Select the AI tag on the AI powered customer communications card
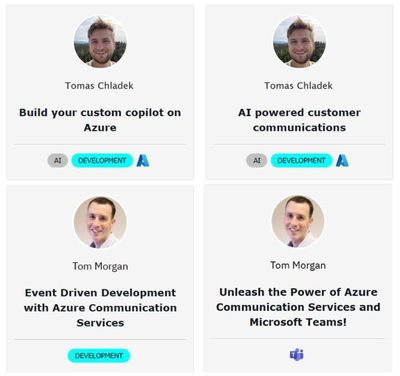400x376 pixels. pyautogui.click(x=257, y=161)
